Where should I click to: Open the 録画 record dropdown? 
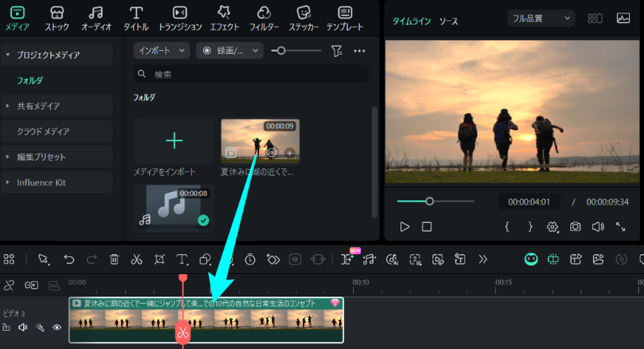pos(229,50)
